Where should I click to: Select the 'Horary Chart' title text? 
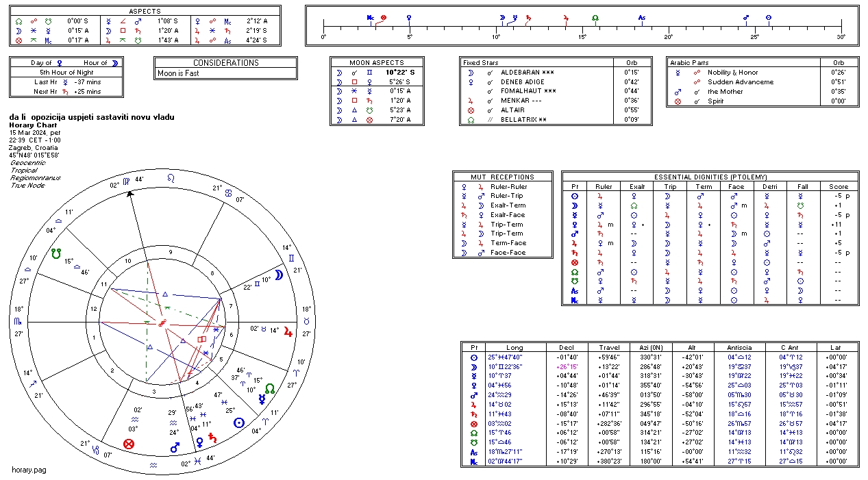(x=32, y=125)
